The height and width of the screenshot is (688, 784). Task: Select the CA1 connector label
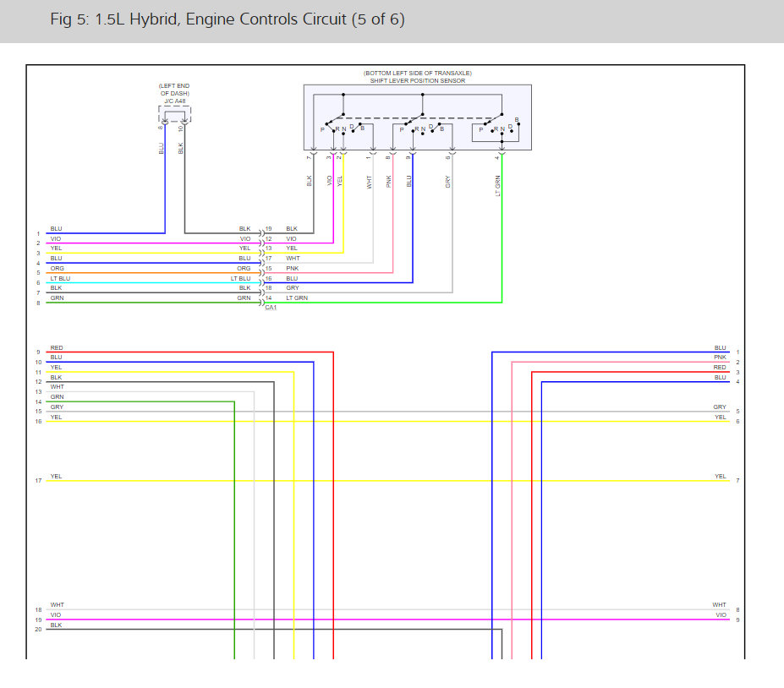pos(271,308)
